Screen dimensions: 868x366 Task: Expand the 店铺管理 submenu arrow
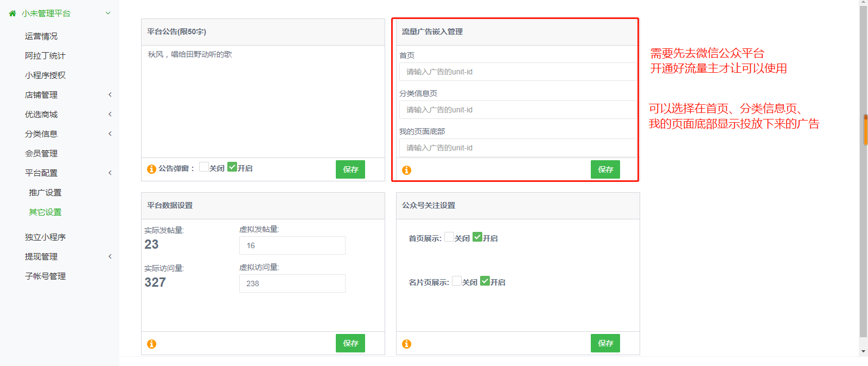[x=110, y=95]
